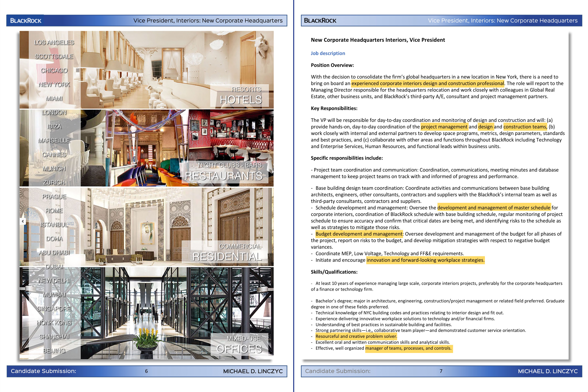Click highlighted 'Resourceful and creative problem solver'
588x392 pixels.
click(356, 336)
